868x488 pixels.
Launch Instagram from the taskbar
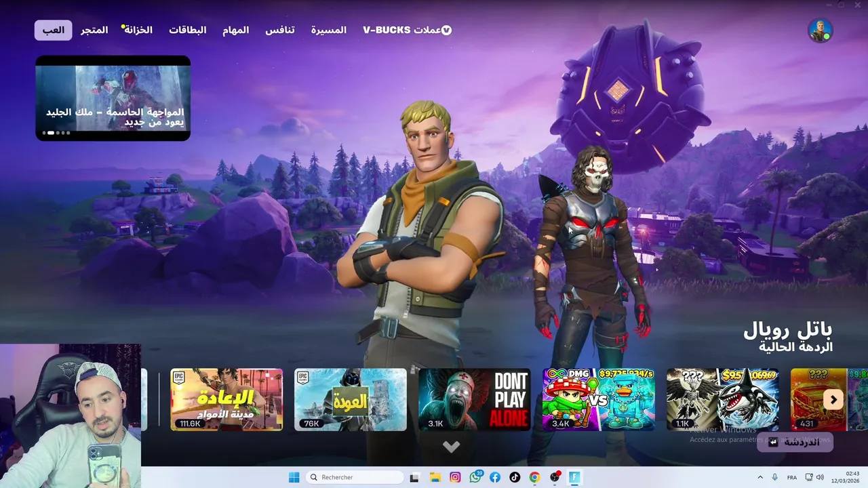[x=455, y=477]
